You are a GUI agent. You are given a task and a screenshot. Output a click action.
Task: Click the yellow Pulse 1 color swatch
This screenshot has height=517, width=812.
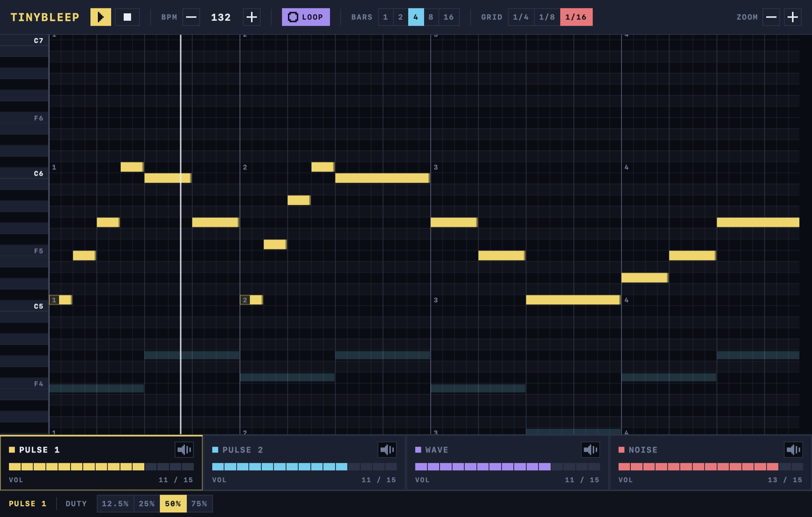point(12,450)
